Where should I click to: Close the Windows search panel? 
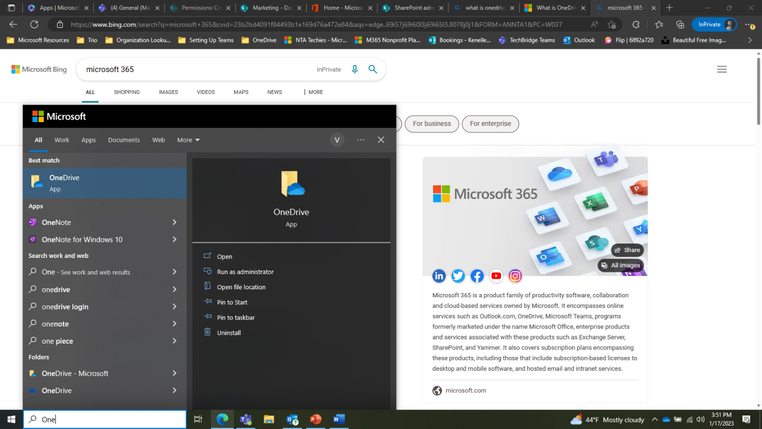click(x=381, y=140)
